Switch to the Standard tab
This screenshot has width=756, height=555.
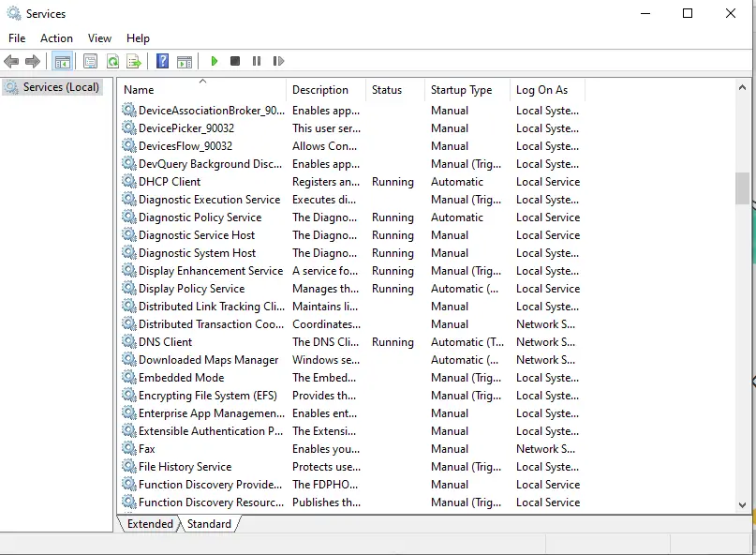209,524
